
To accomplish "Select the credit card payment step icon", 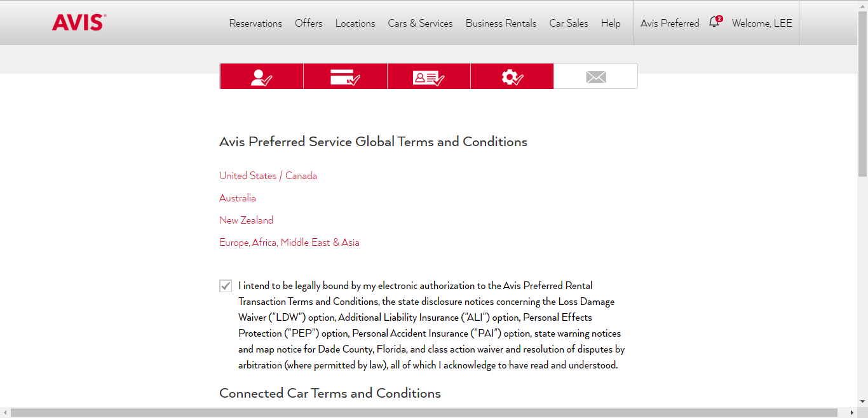I will pyautogui.click(x=345, y=76).
